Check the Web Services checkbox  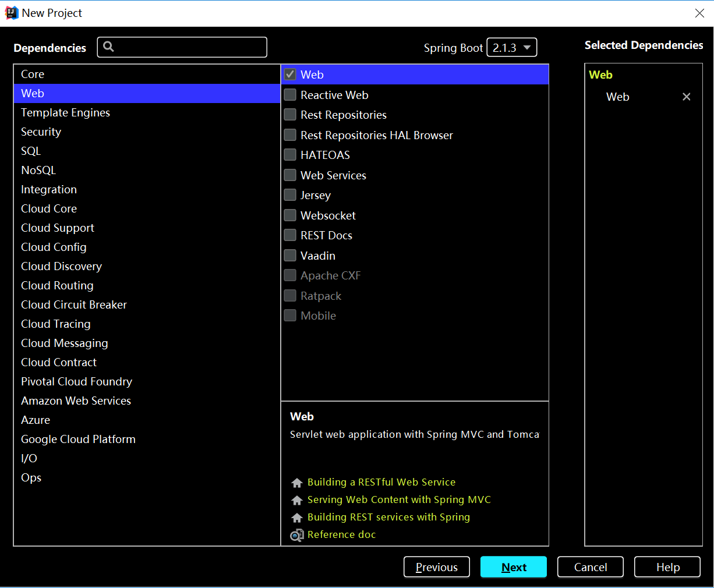click(290, 175)
